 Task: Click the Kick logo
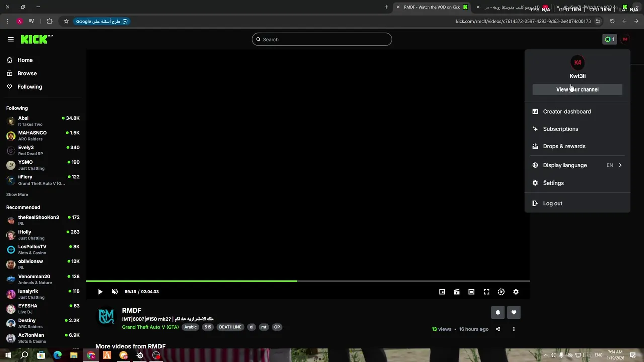pos(37,39)
